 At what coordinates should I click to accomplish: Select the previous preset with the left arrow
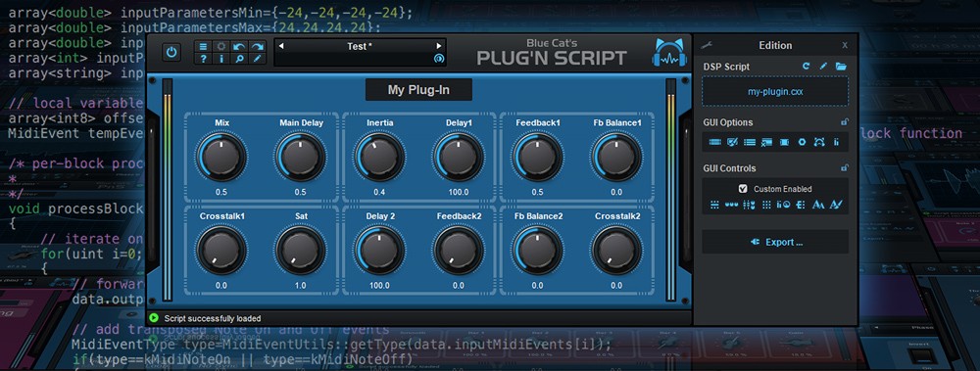point(281,46)
